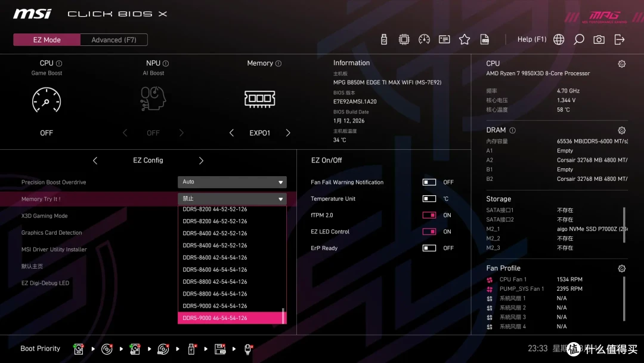Viewport: 644px width, 363px height.
Task: Go to next EZ Config page
Action: 202,161
